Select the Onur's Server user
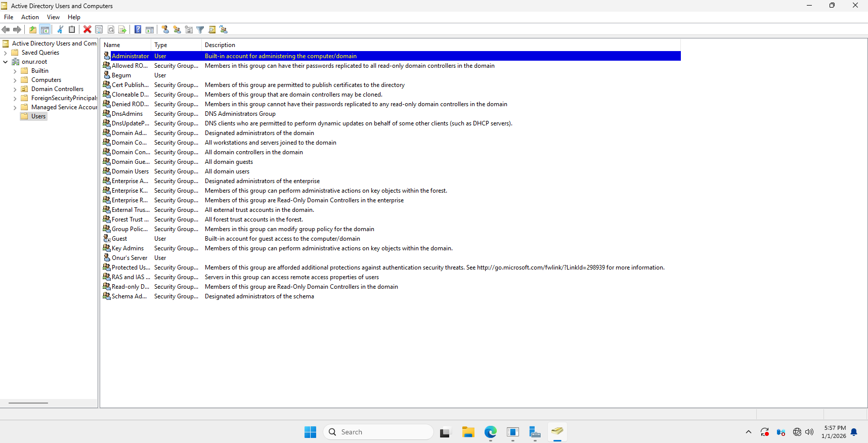Image resolution: width=868 pixels, height=443 pixels. pyautogui.click(x=129, y=258)
